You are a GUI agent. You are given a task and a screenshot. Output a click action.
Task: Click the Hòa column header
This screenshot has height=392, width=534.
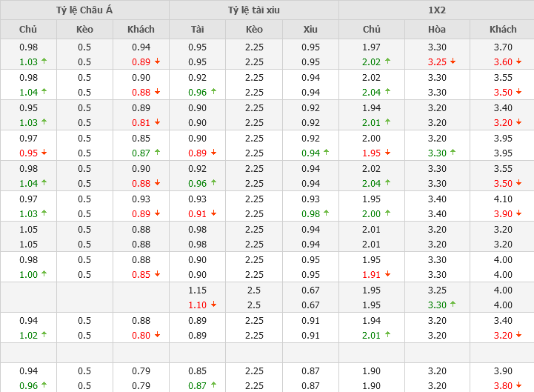tap(437, 30)
